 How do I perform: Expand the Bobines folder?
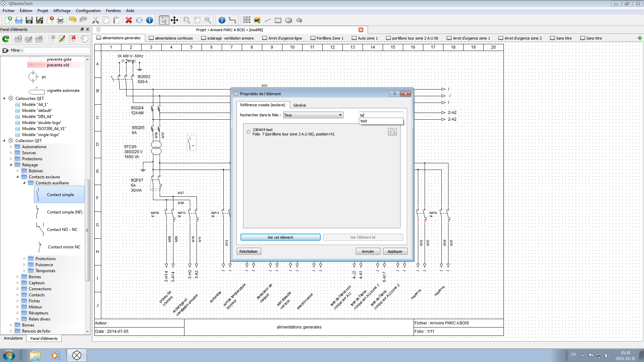18,171
